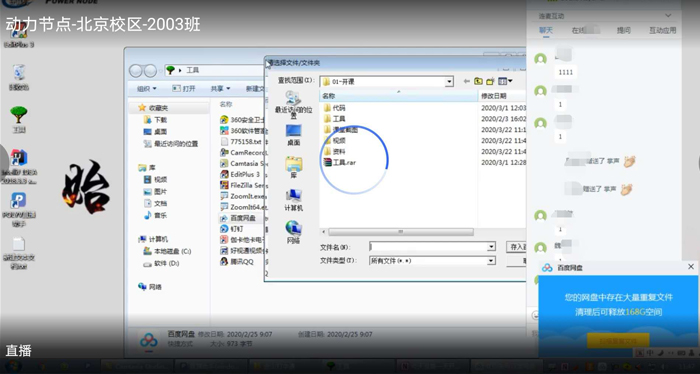Select 库 in Explorer navigation pane
The height and width of the screenshot is (374, 700).
coord(147,168)
